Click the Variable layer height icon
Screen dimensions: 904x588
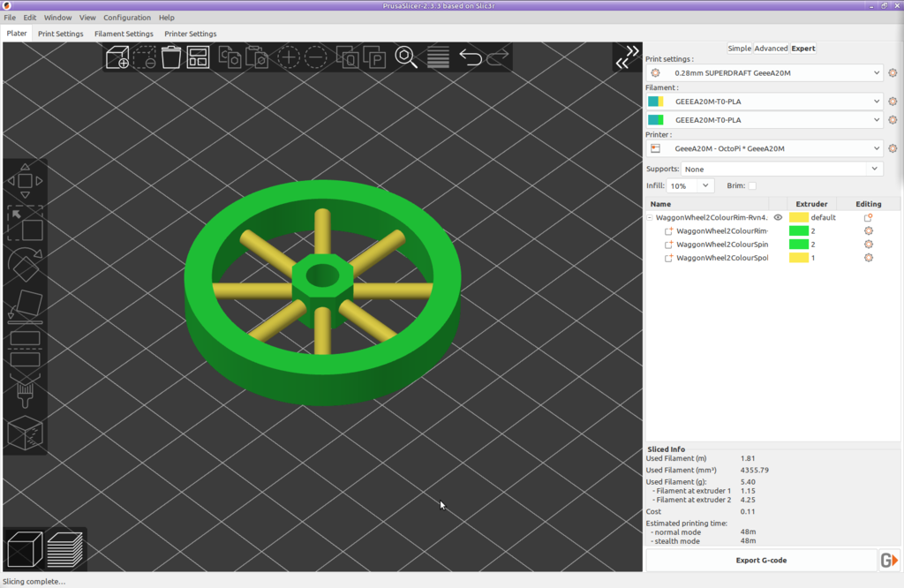point(438,57)
